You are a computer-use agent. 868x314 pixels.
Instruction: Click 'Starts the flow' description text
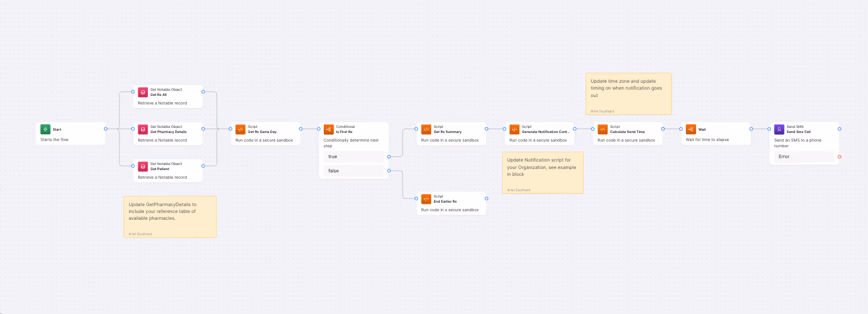coord(54,140)
